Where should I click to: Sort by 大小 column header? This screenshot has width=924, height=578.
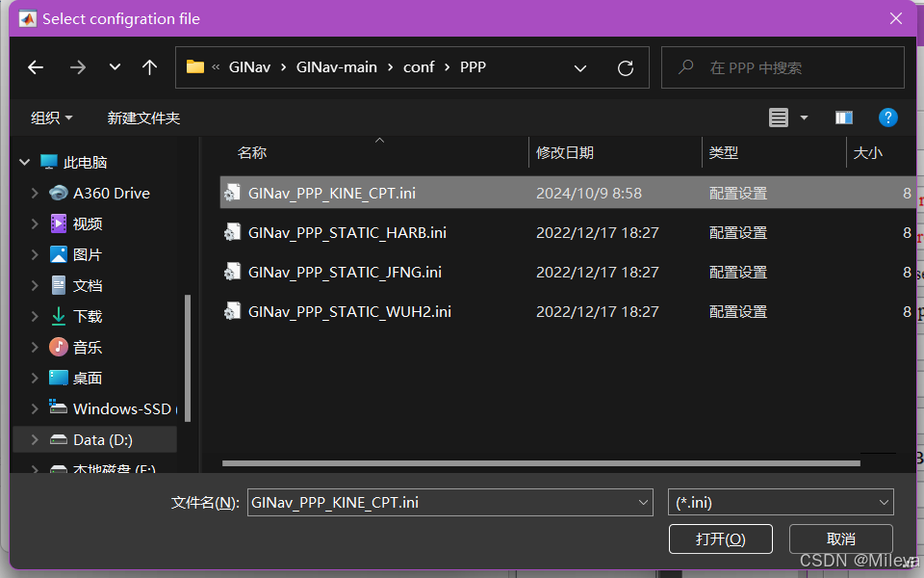coord(868,153)
